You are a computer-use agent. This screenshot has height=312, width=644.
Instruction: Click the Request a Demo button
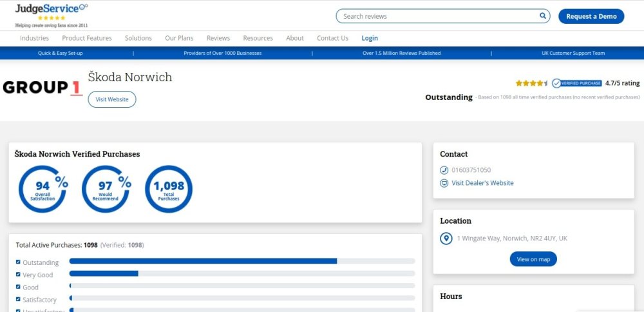click(x=591, y=17)
